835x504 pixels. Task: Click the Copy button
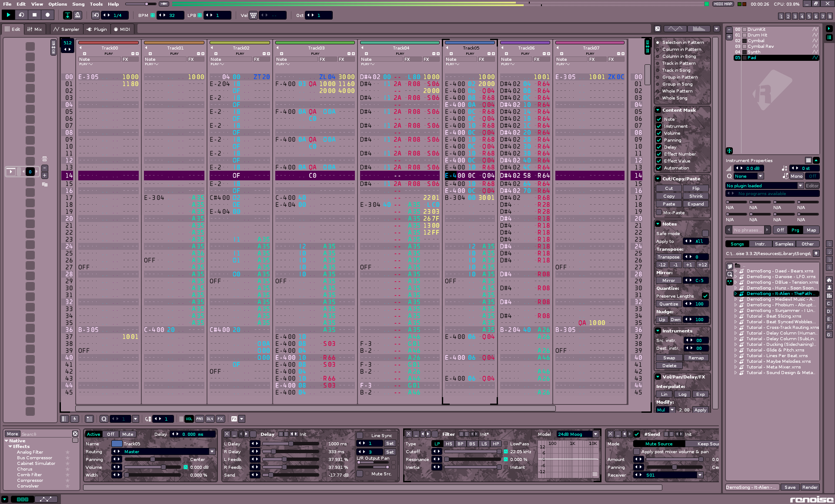(x=669, y=196)
